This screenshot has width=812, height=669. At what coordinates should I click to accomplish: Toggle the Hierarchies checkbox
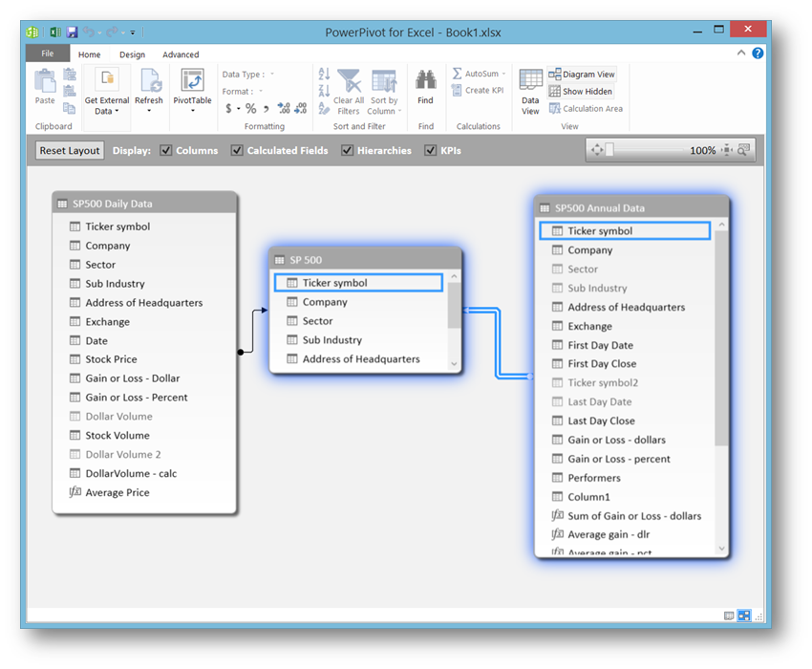[x=347, y=150]
